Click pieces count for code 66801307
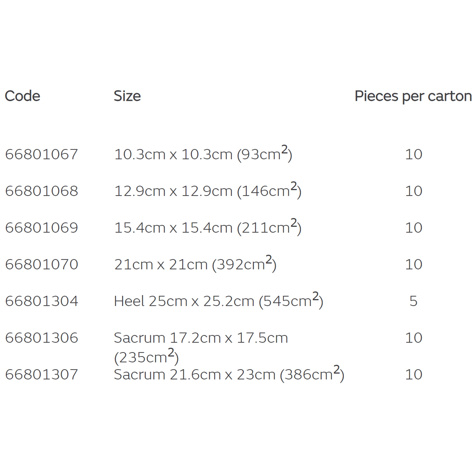 pyautogui.click(x=414, y=374)
